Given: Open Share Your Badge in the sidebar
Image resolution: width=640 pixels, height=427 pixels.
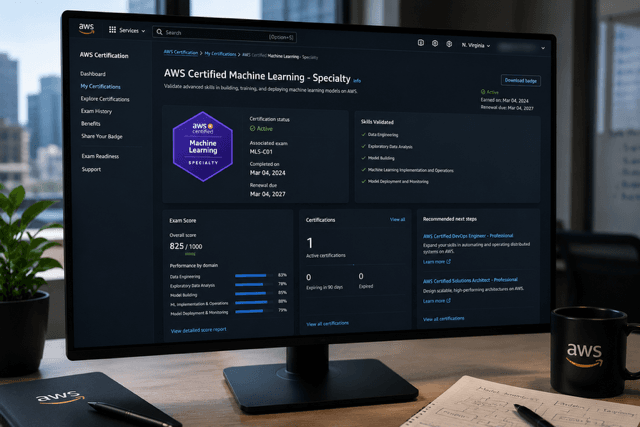Looking at the screenshot, I should pos(102,136).
